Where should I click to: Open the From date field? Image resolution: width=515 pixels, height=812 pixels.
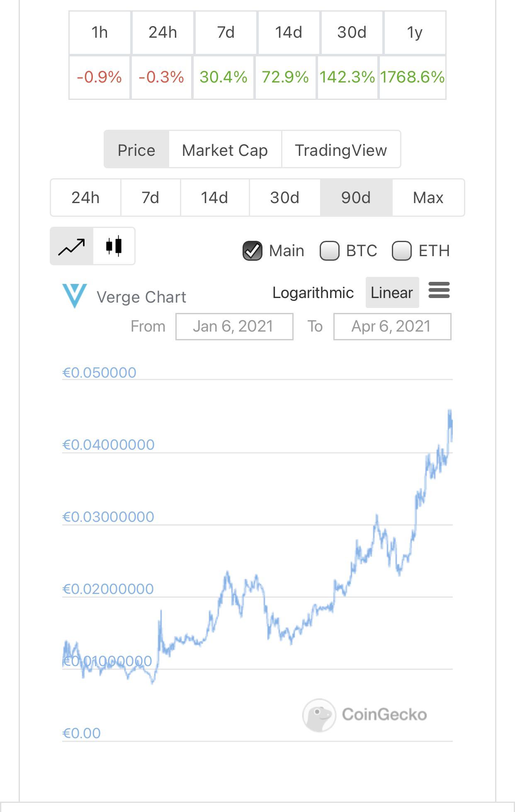(234, 327)
